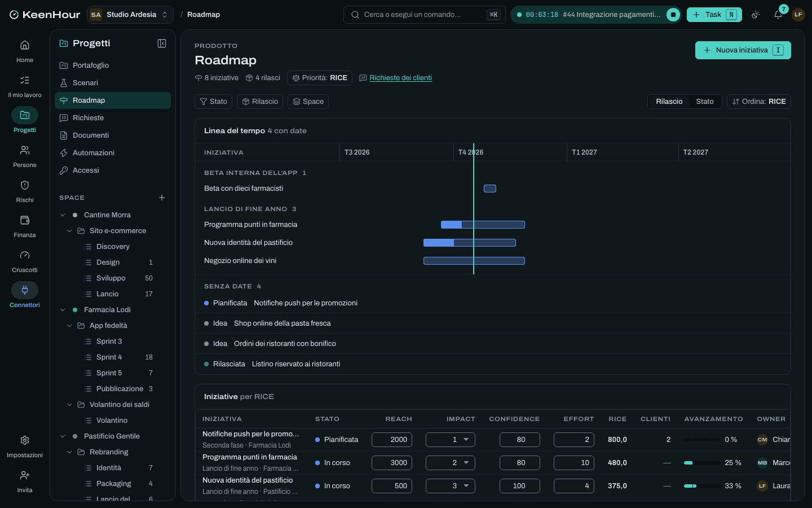812x508 pixels.
Task: Open the Impact dropdown showing 3
Action: click(x=450, y=486)
